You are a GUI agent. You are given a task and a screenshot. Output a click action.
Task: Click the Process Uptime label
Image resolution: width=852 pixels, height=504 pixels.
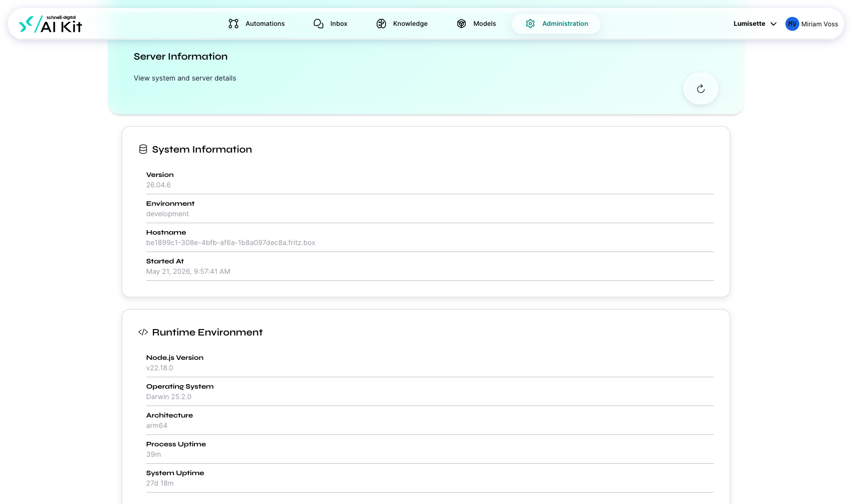(176, 444)
